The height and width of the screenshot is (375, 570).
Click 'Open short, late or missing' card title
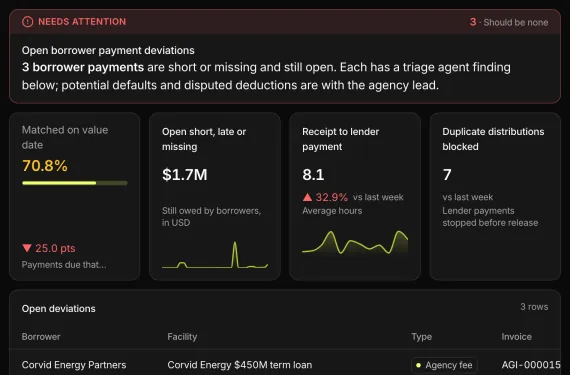click(x=204, y=139)
